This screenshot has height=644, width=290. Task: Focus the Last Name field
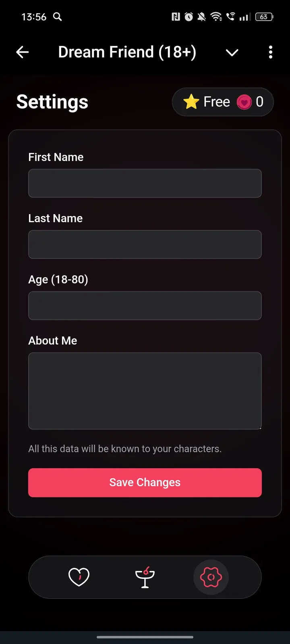pyautogui.click(x=145, y=244)
